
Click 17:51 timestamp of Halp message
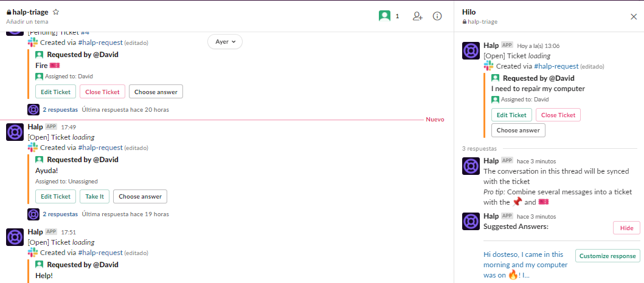69,232
